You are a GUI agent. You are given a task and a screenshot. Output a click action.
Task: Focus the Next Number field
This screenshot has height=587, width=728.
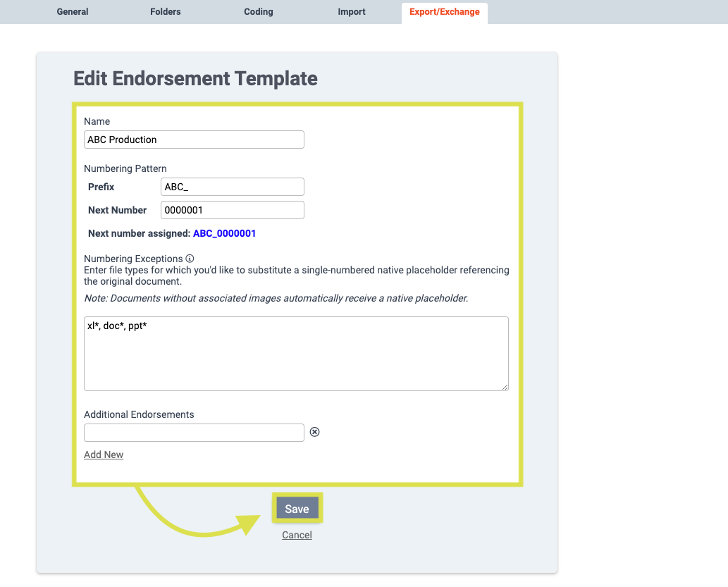coord(233,210)
